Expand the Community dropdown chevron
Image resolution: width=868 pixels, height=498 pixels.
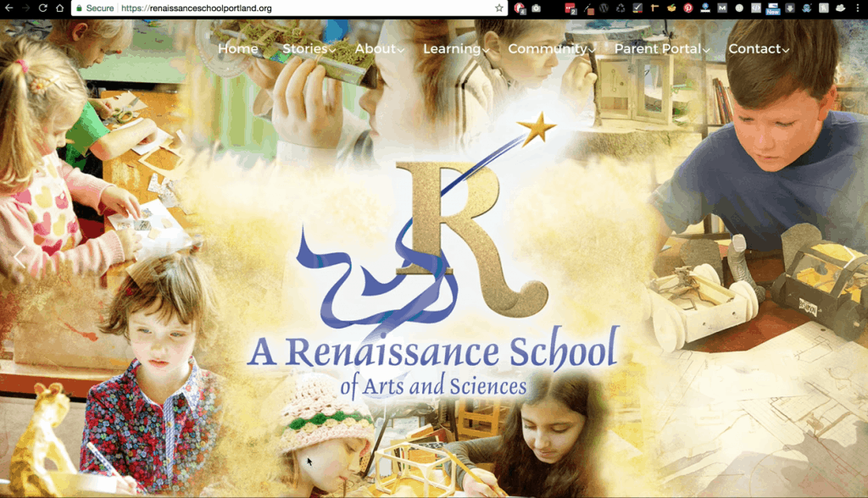tap(593, 50)
